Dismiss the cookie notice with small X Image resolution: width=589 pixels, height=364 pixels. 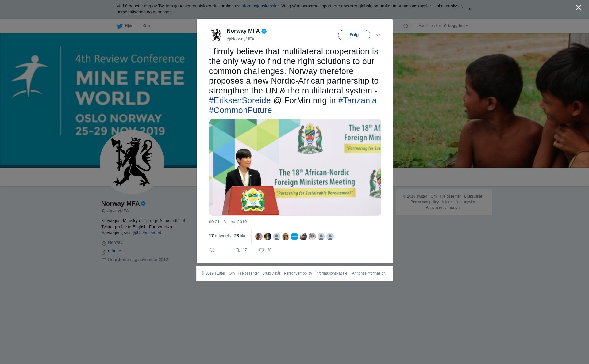(x=470, y=9)
